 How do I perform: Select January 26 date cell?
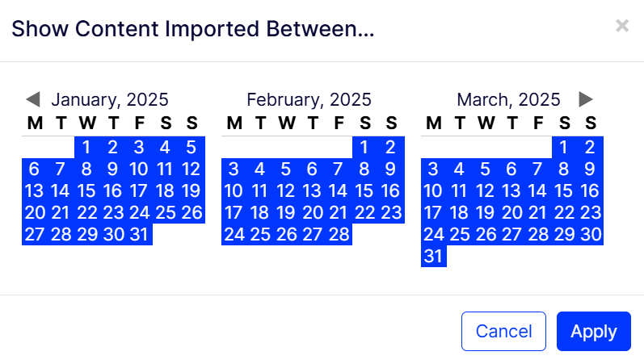coord(192,213)
